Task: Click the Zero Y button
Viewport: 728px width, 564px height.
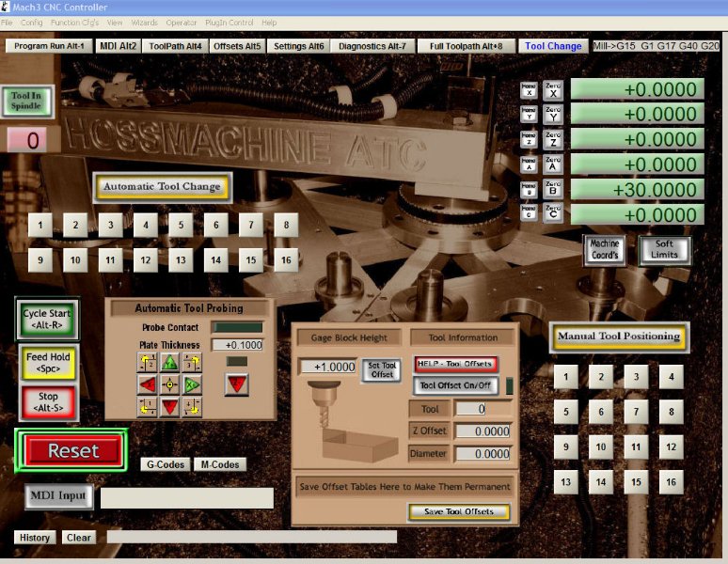Action: point(553,114)
